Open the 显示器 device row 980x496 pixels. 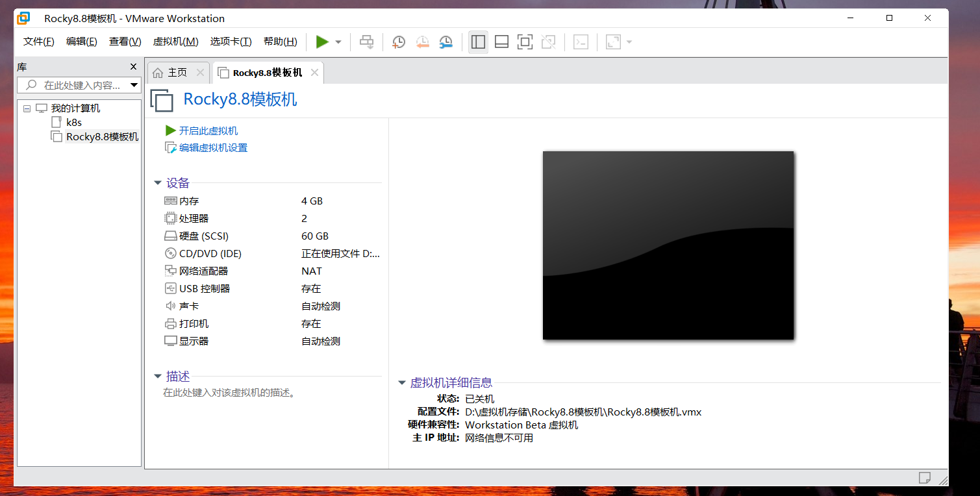(272, 341)
